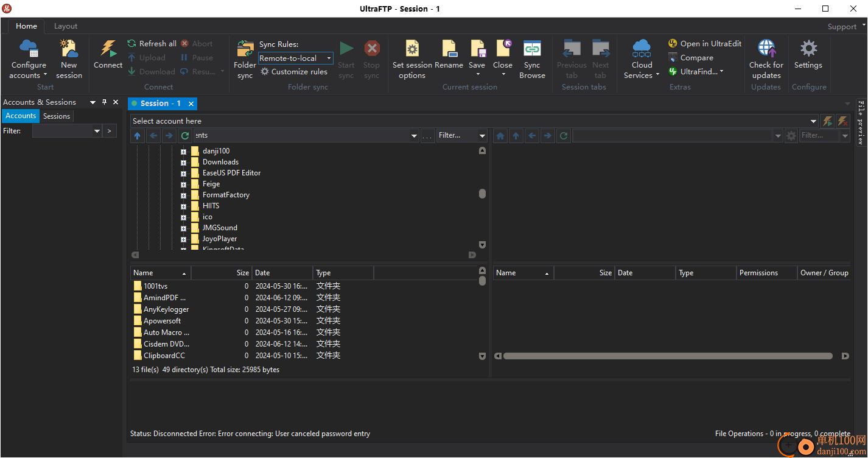This screenshot has width=868, height=458.
Task: Start a New session
Action: click(69, 58)
